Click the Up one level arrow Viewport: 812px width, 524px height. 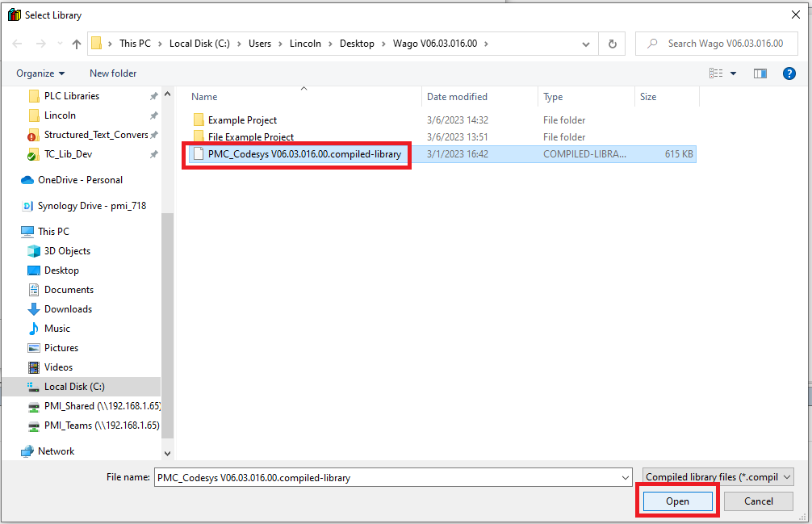tap(77, 44)
